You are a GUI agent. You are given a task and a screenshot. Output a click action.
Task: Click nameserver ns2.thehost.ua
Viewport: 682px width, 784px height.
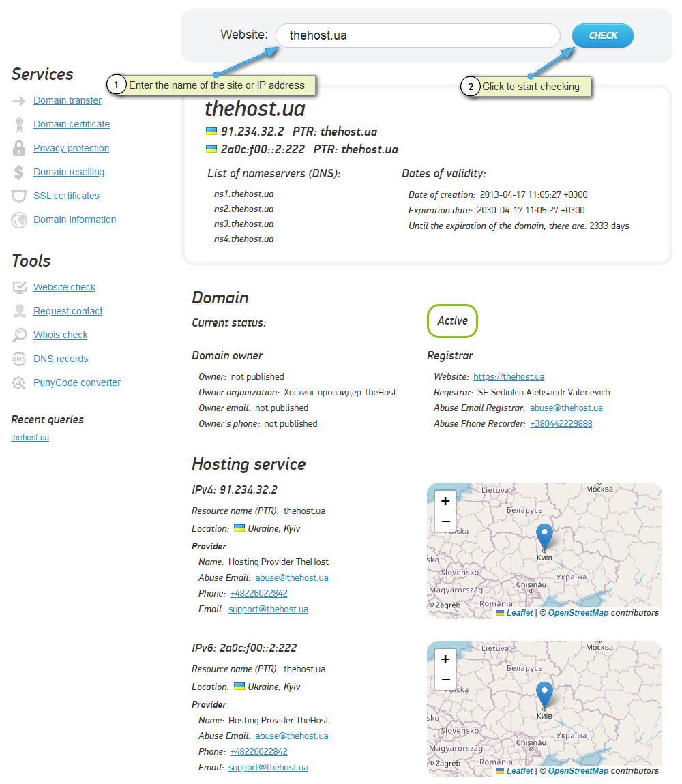tap(243, 209)
